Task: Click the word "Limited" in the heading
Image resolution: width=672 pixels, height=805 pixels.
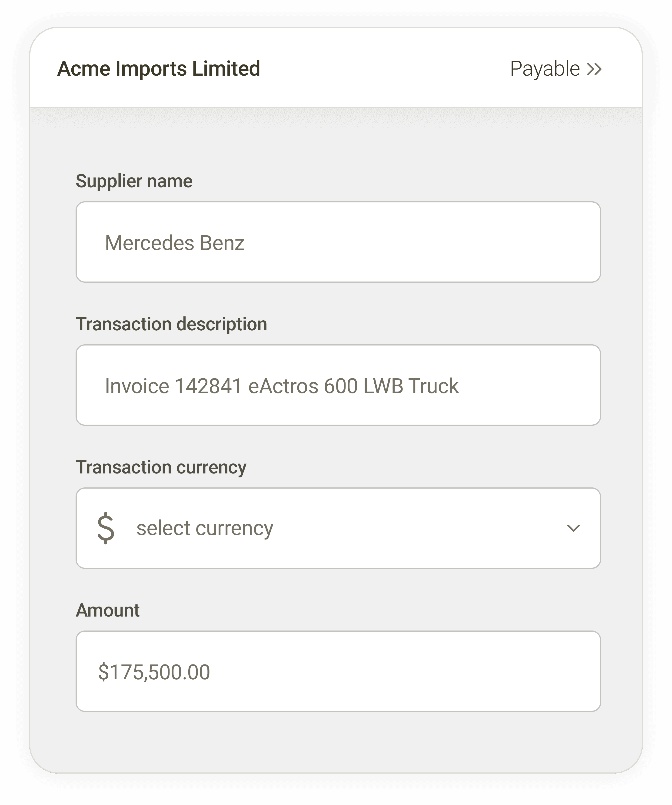Action: pyautogui.click(x=226, y=69)
